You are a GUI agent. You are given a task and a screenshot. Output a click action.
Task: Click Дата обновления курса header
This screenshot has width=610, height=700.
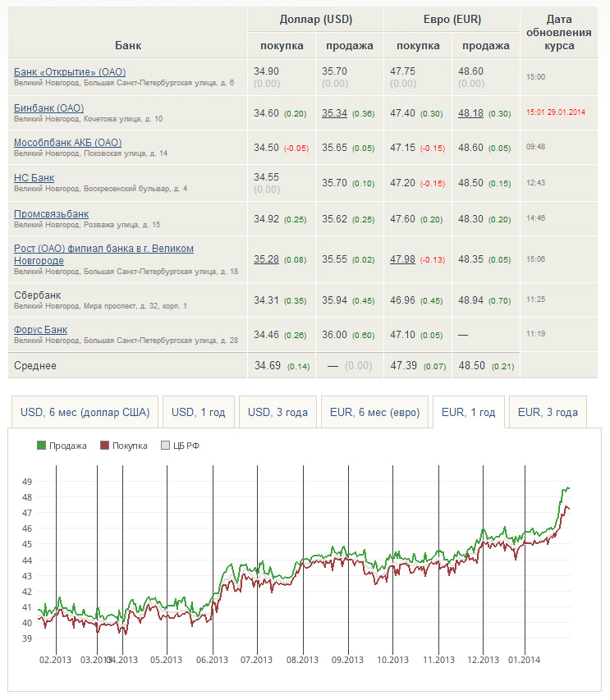[558, 32]
